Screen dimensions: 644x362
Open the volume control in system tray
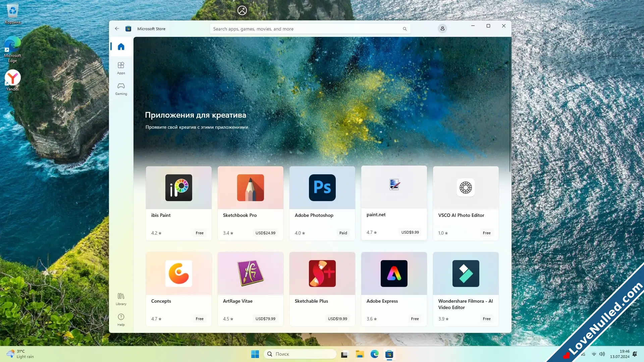602,354
